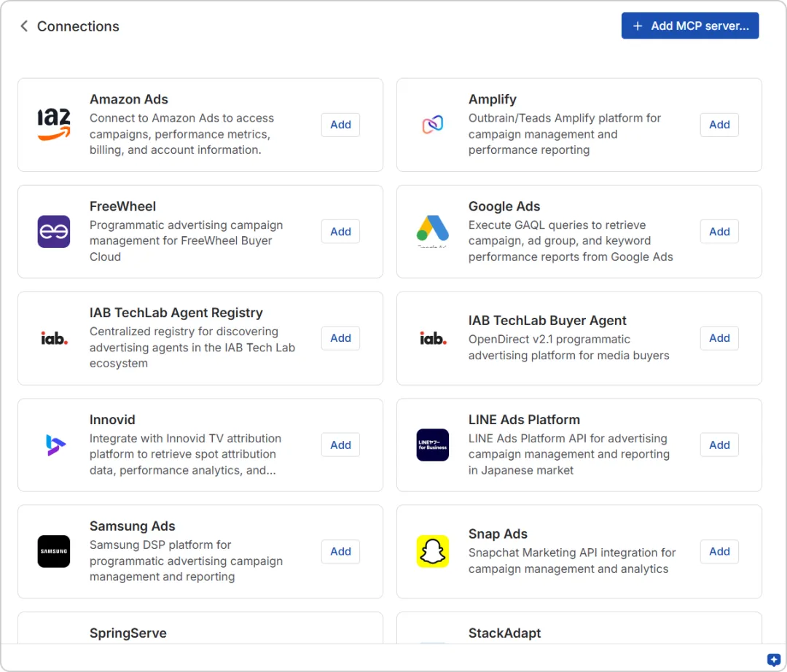Viewport: 787px width, 672px height.
Task: Click the Add MCP server button
Action: pos(689,26)
